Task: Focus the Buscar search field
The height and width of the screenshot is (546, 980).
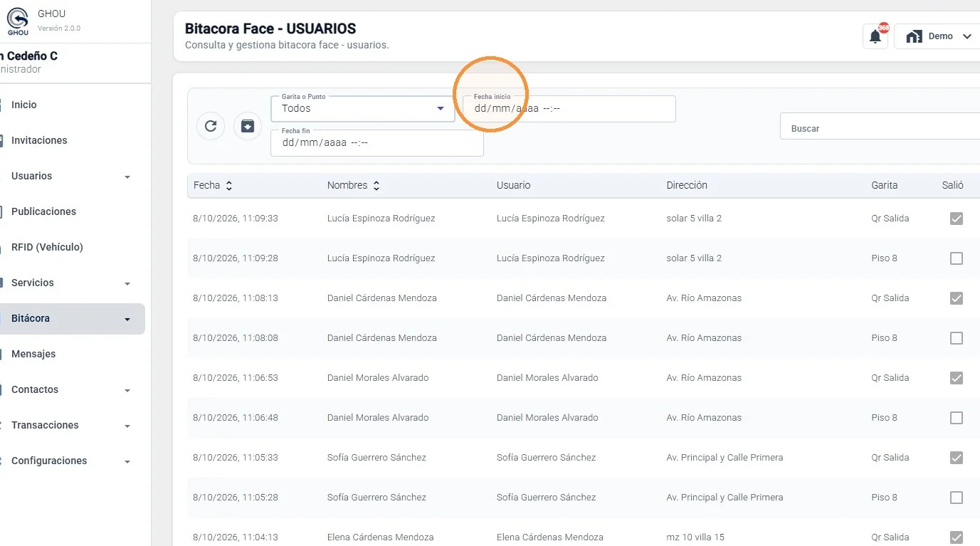Action: (x=880, y=126)
